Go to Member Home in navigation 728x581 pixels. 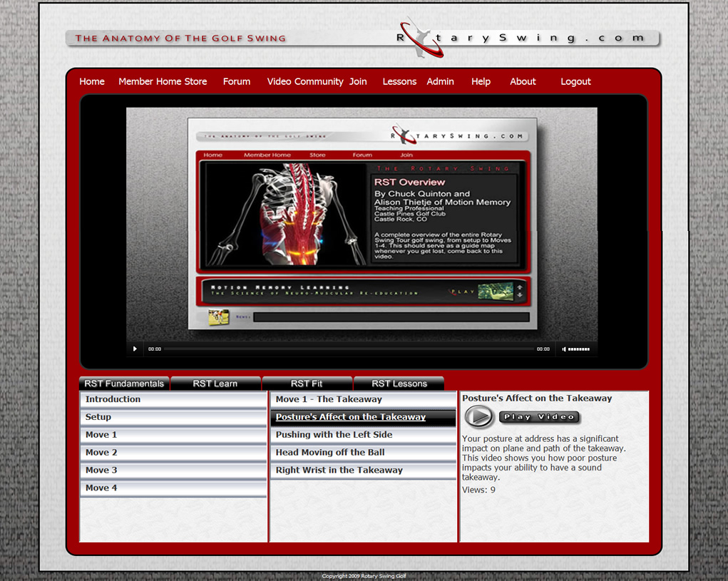point(150,82)
